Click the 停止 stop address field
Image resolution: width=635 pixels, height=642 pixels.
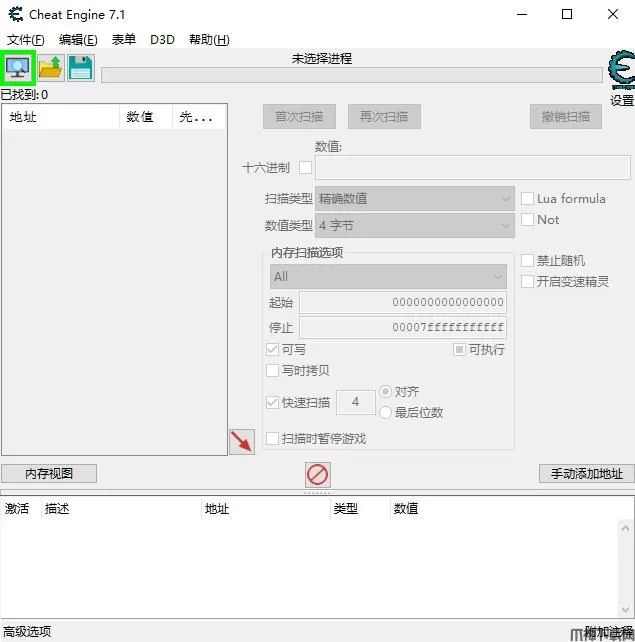403,328
